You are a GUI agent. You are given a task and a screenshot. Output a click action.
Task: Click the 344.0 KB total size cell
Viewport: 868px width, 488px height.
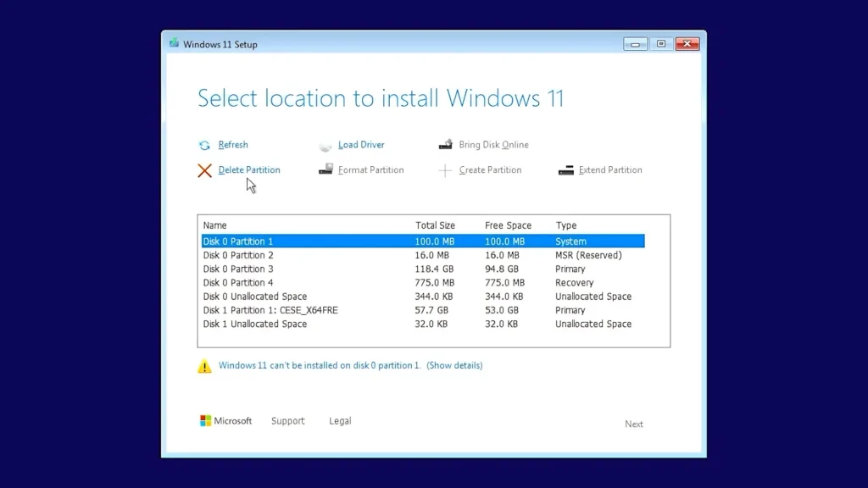[433, 297]
